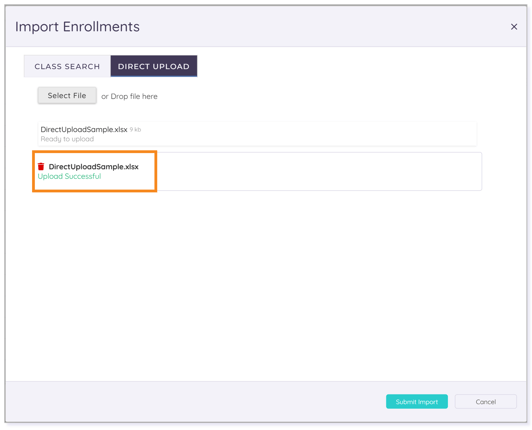The width and height of the screenshot is (532, 430).
Task: Click the empty header bar right of the title
Action: point(324,27)
